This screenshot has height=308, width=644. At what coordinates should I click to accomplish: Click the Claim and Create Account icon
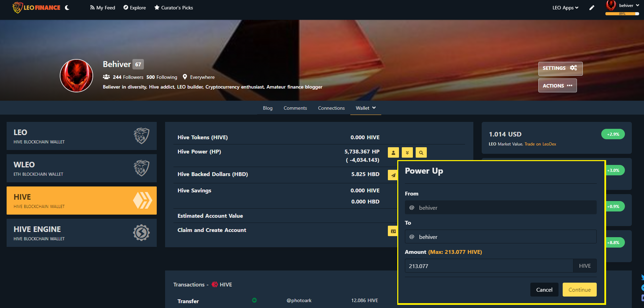click(x=393, y=231)
